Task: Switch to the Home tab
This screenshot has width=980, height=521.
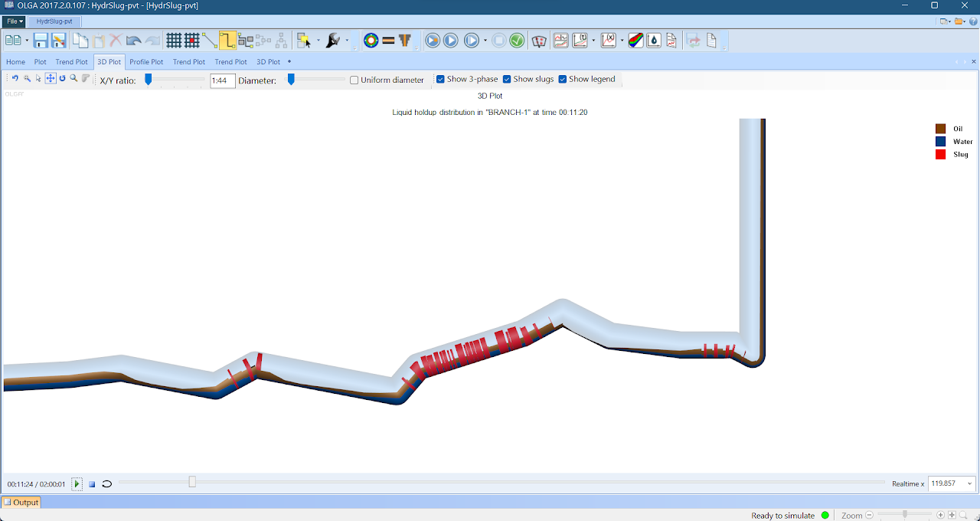Action: [16, 61]
